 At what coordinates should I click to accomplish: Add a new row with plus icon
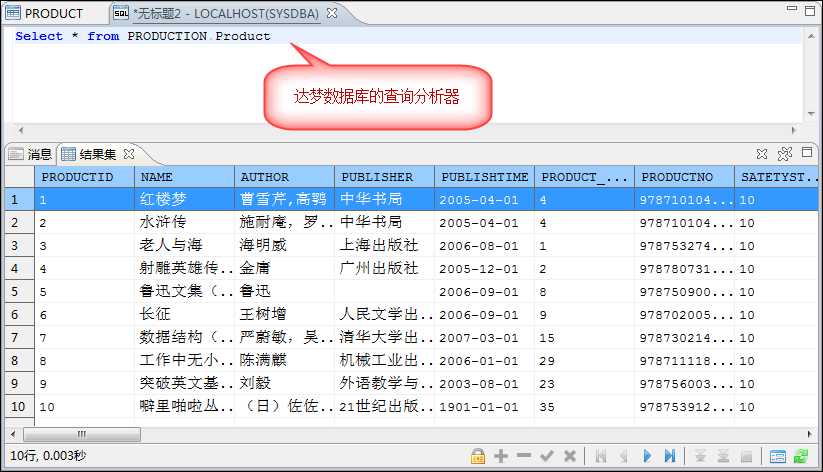[x=501, y=456]
